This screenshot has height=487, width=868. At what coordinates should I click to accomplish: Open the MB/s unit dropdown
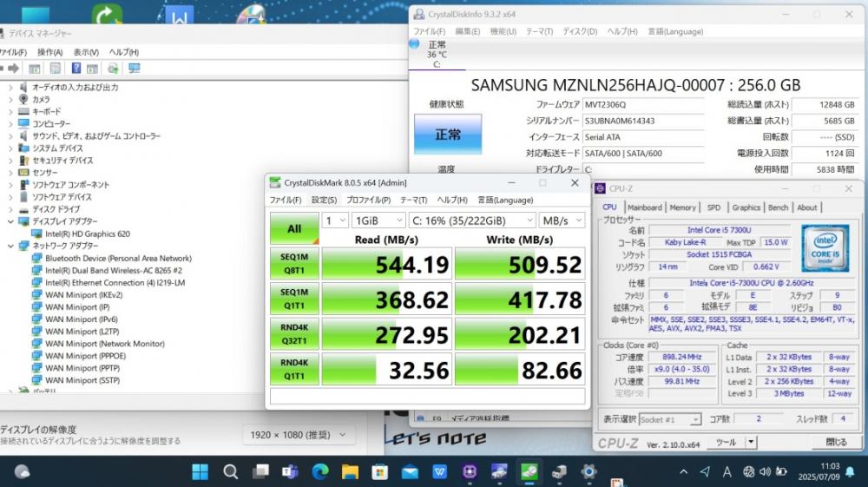coord(562,220)
